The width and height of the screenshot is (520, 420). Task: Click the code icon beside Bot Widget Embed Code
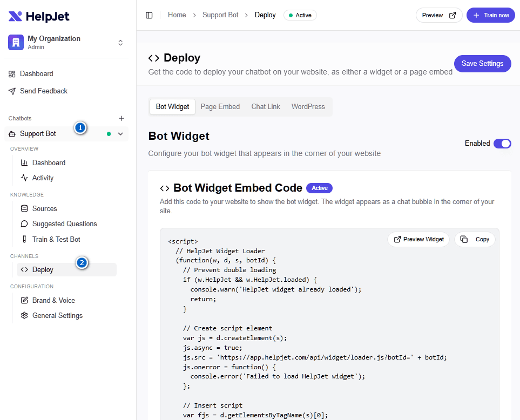point(165,188)
